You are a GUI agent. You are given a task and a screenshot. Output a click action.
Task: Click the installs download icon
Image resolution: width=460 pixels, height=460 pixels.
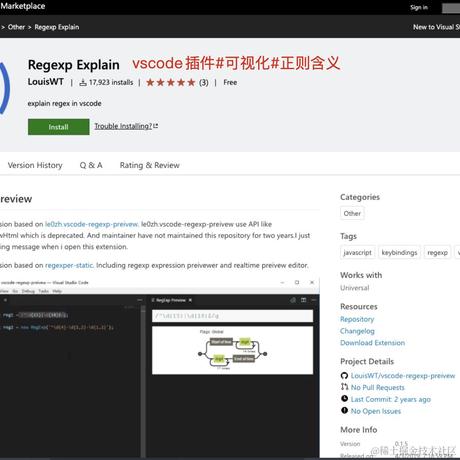[x=83, y=82]
